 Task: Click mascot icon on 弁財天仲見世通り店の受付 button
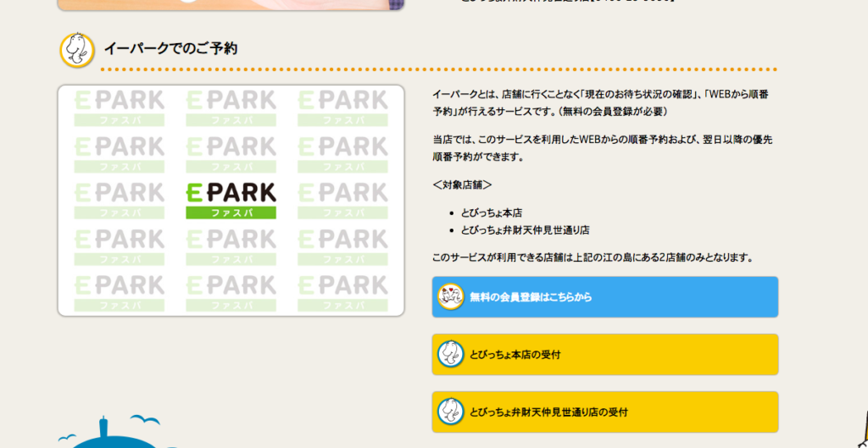point(451,412)
